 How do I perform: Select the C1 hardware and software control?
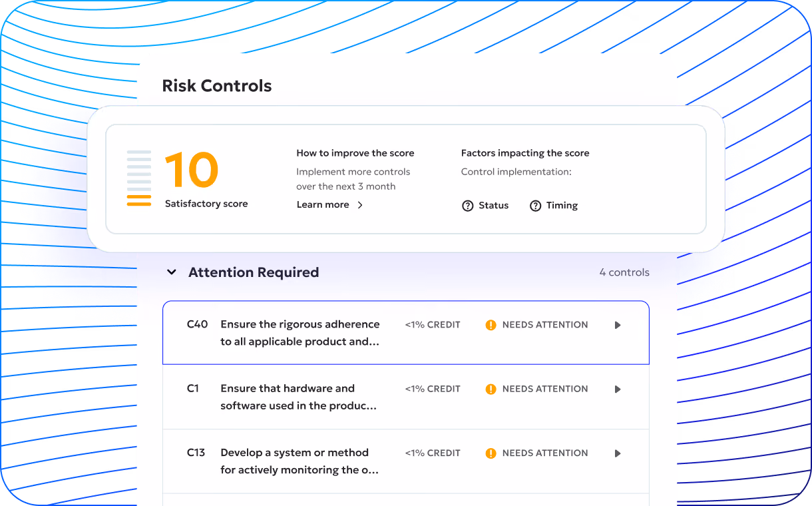pos(406,397)
